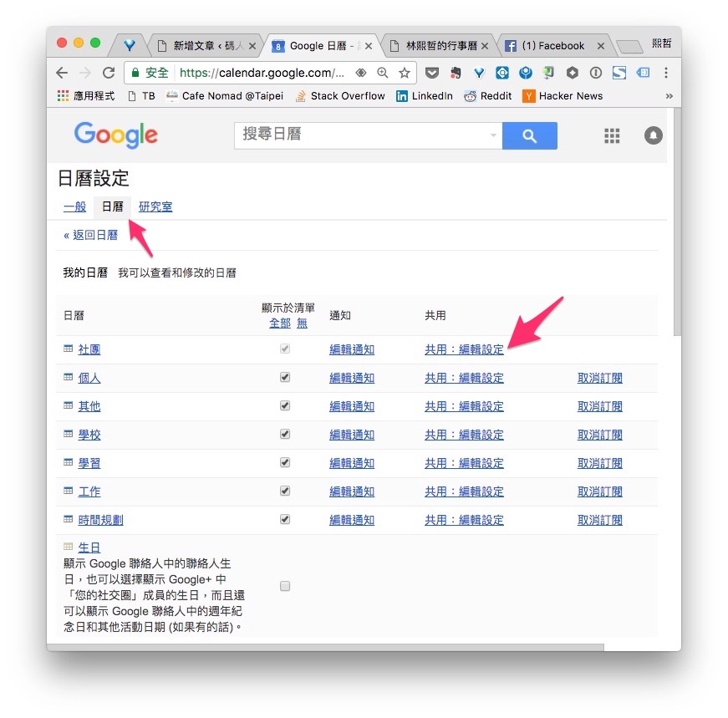Go back using the browser back arrow
Viewport: 728px width, 718px height.
pos(62,73)
